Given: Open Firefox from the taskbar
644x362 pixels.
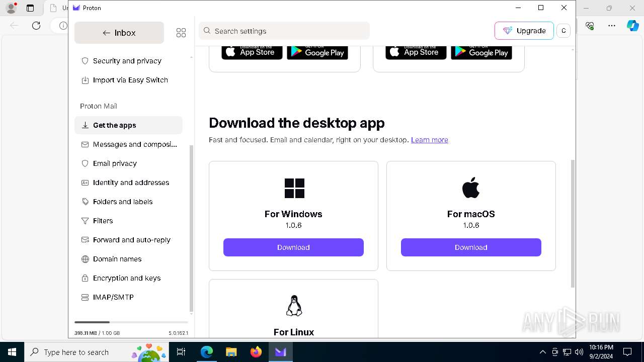Looking at the screenshot, I should [256, 352].
